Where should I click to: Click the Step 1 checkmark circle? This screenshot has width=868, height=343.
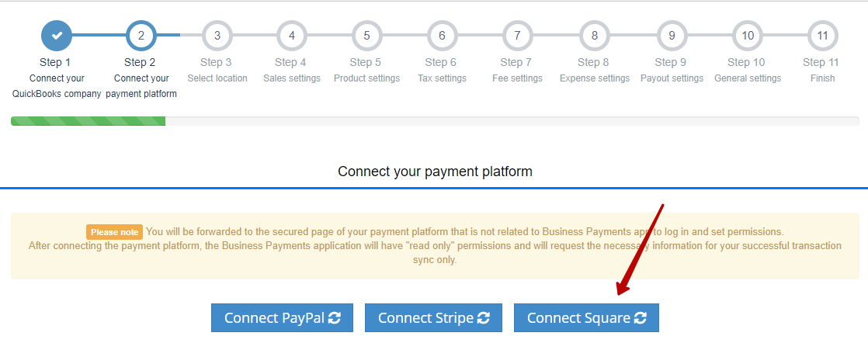[x=57, y=36]
